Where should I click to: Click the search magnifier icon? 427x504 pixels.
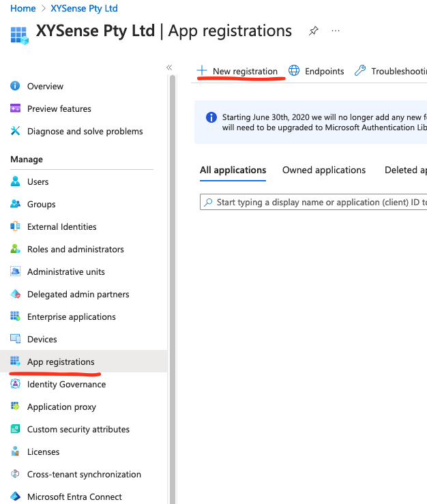pos(208,202)
